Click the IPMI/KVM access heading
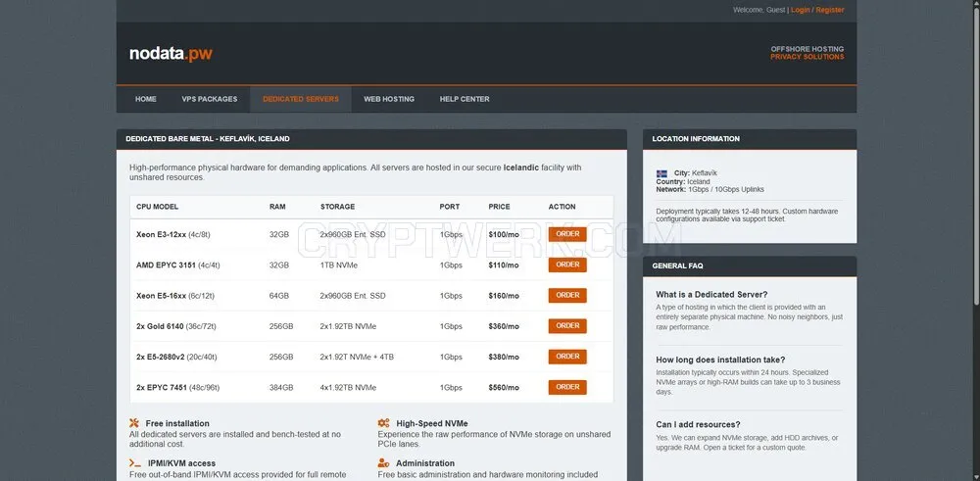 181,463
